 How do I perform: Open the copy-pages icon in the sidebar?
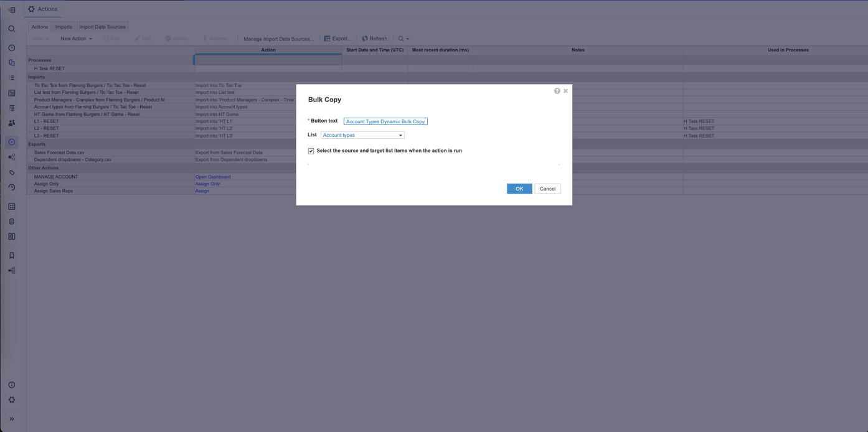click(x=11, y=63)
